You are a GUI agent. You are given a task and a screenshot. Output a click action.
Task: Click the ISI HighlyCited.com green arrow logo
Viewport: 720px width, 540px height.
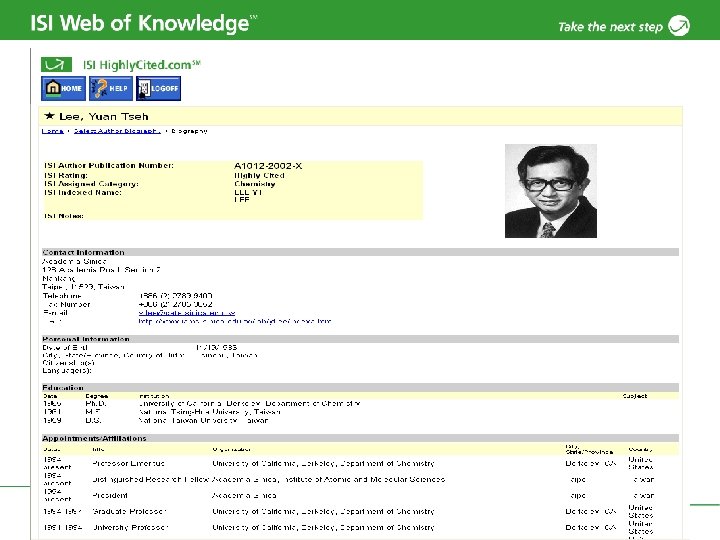56,64
